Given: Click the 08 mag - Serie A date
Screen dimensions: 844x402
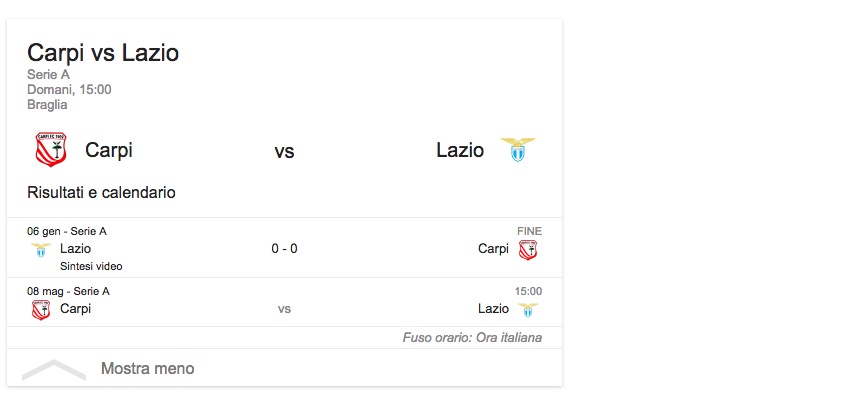Looking at the screenshot, I should pyautogui.click(x=69, y=291).
